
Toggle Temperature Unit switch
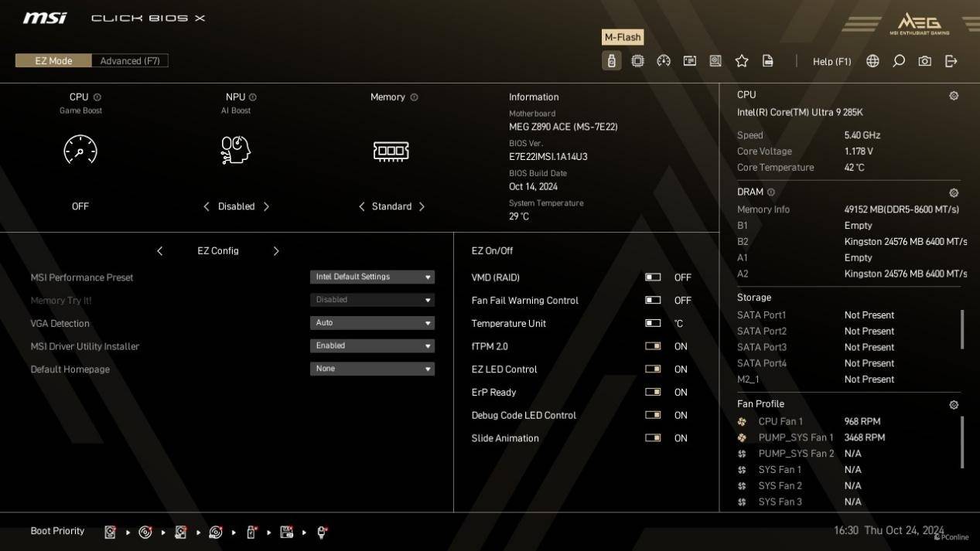coord(653,324)
